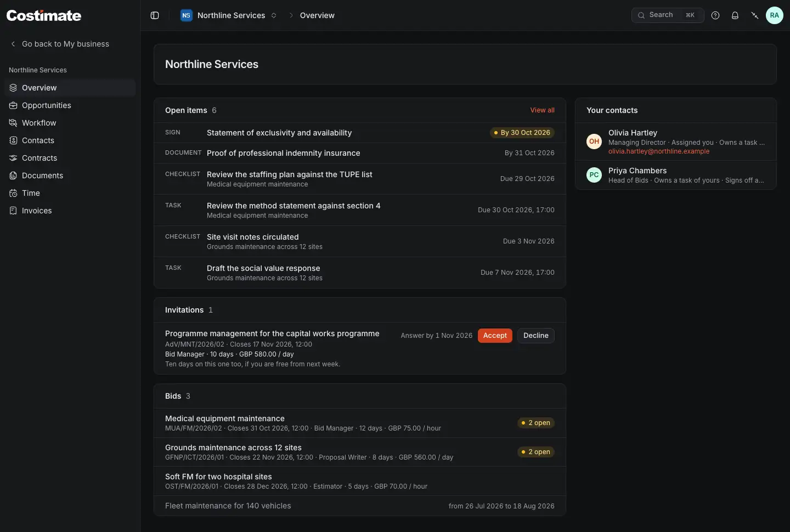Image resolution: width=790 pixels, height=532 pixels.
Task: Click Priya Chambers' PC avatar
Action: pos(594,175)
